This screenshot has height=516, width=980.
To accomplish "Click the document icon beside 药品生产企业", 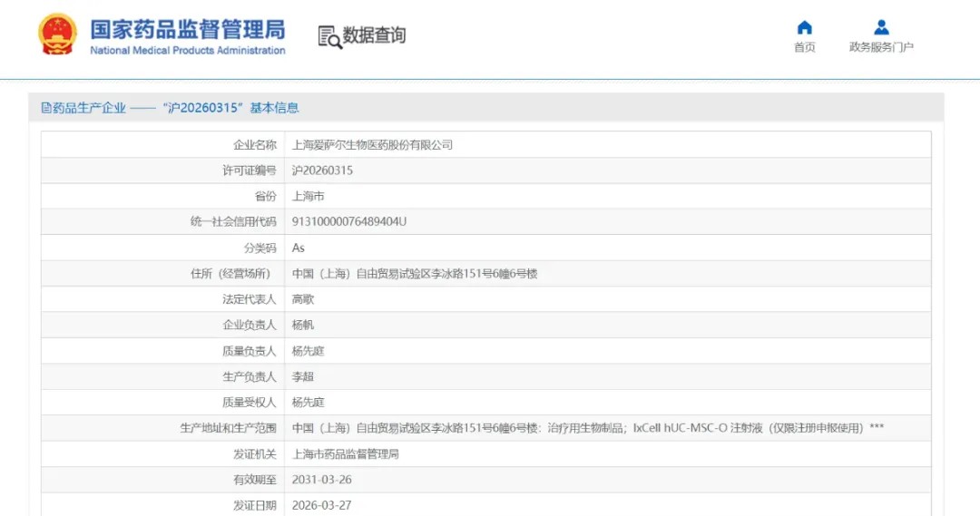I will coord(46,108).
